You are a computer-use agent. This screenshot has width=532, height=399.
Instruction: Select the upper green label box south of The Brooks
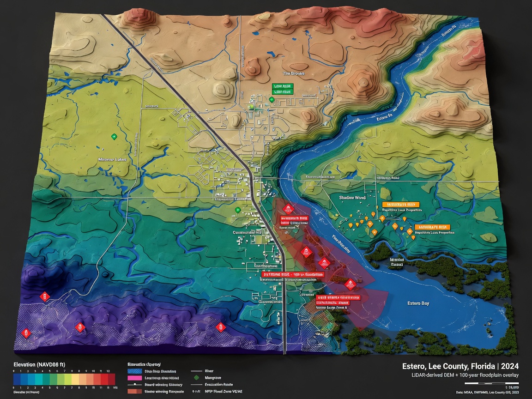tap(283, 86)
